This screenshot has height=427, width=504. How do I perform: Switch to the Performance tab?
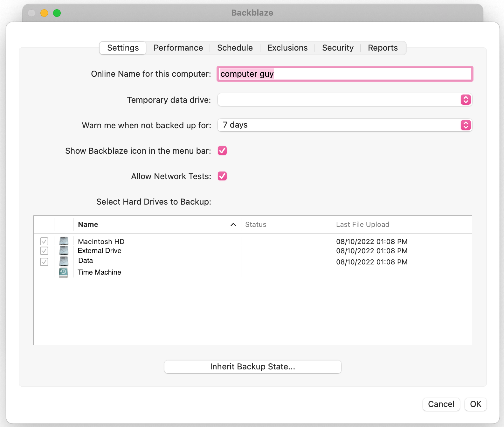click(x=178, y=48)
